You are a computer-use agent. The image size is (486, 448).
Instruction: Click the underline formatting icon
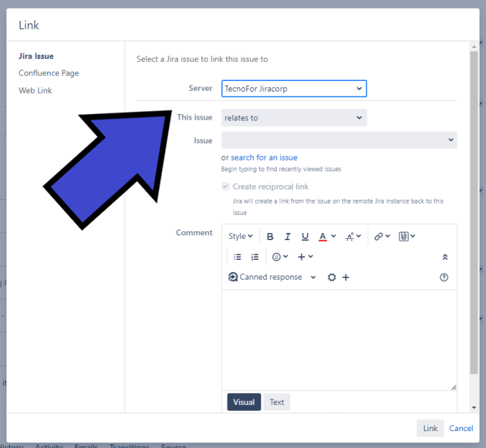coord(305,237)
